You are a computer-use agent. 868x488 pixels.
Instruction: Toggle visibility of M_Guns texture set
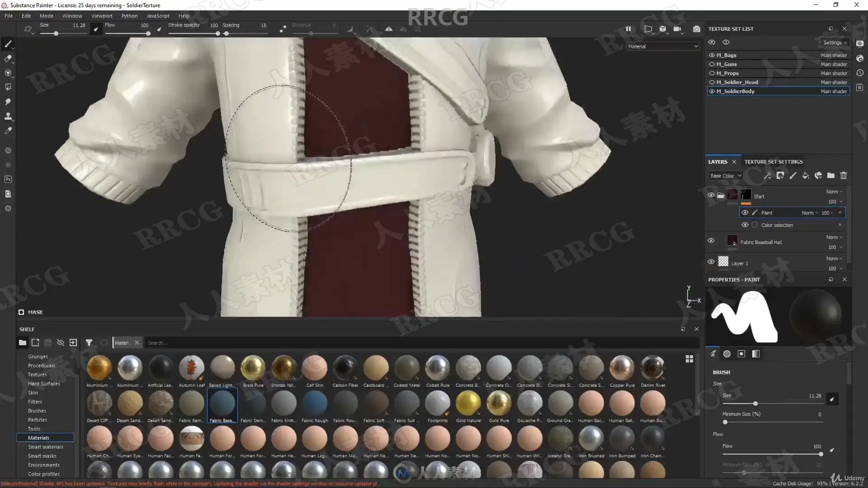pyautogui.click(x=712, y=64)
